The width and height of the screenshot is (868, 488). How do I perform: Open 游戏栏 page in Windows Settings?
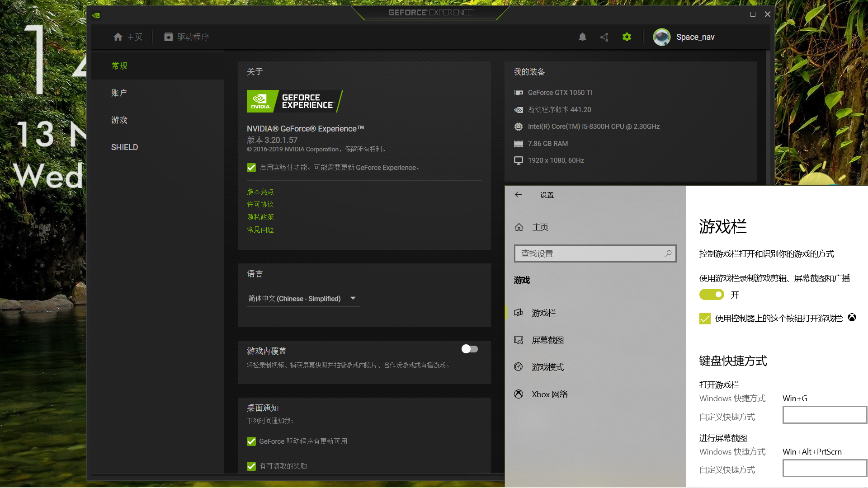595,313
